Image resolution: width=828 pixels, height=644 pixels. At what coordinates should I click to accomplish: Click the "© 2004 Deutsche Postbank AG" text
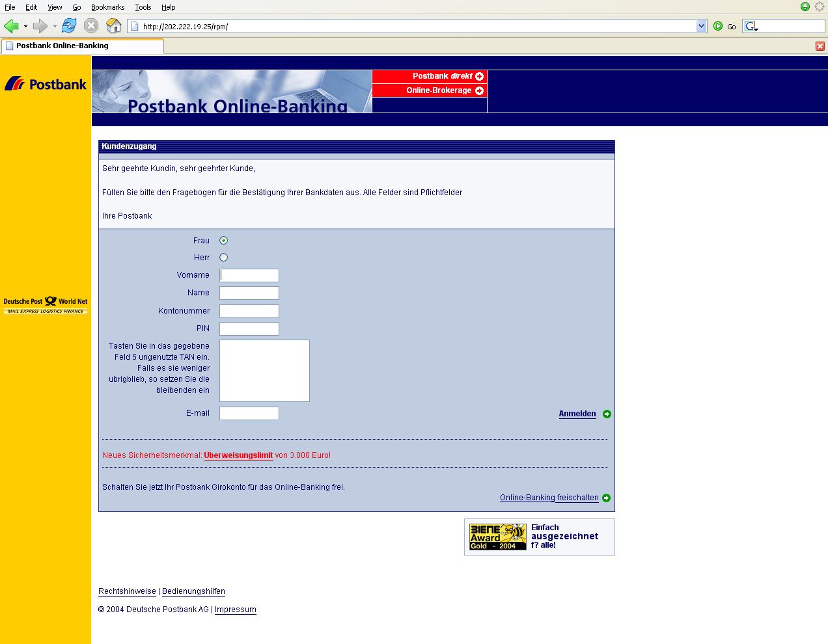click(x=154, y=610)
